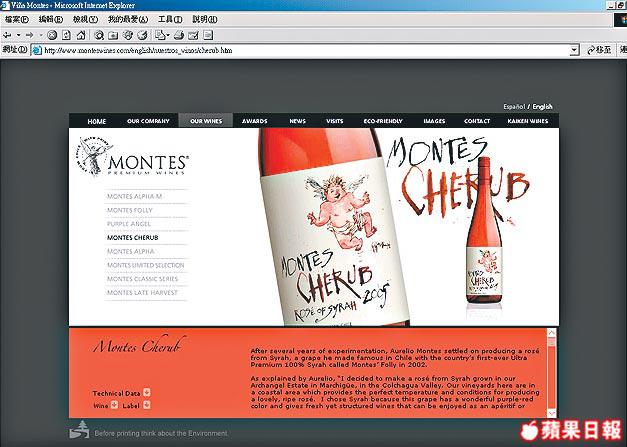The width and height of the screenshot is (627, 447).
Task: Open the 說明(H) menu
Action: click(205, 19)
